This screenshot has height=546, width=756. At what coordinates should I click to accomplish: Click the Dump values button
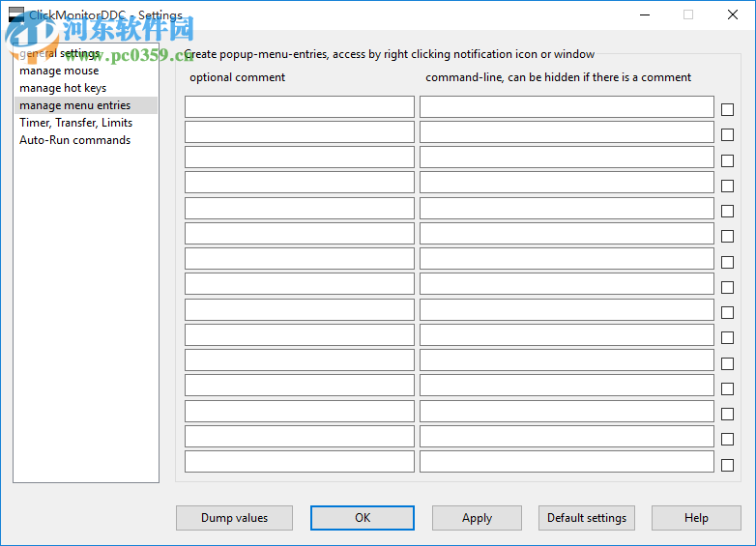pos(234,518)
